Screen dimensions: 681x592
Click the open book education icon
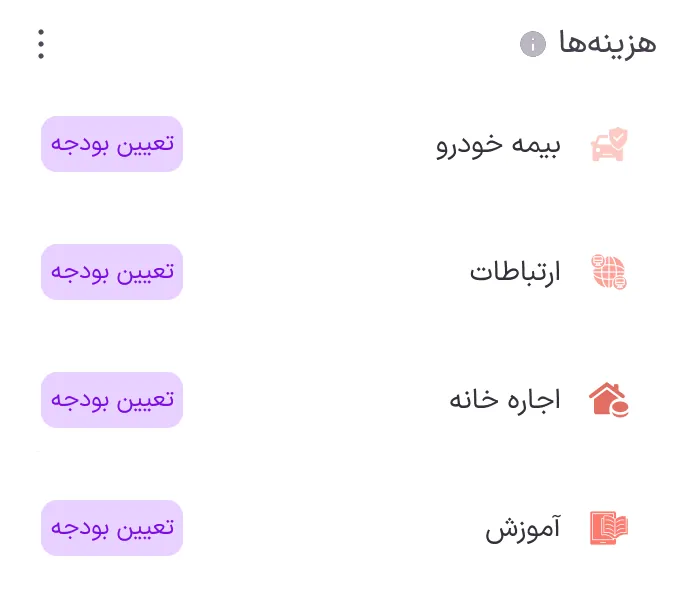point(609,528)
